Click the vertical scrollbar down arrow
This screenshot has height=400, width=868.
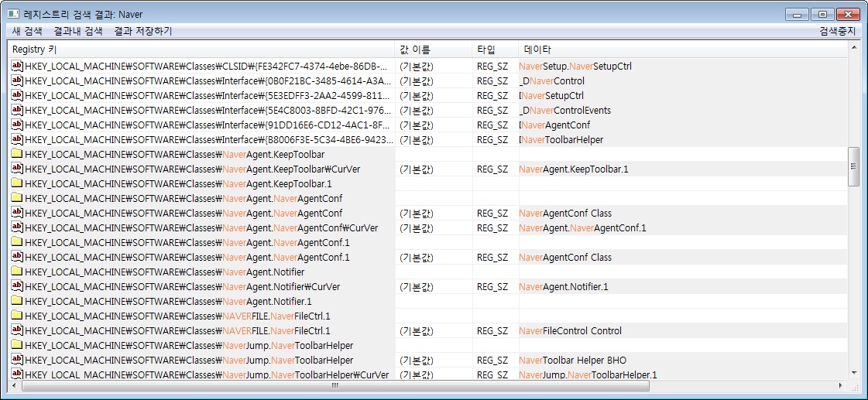[x=854, y=372]
